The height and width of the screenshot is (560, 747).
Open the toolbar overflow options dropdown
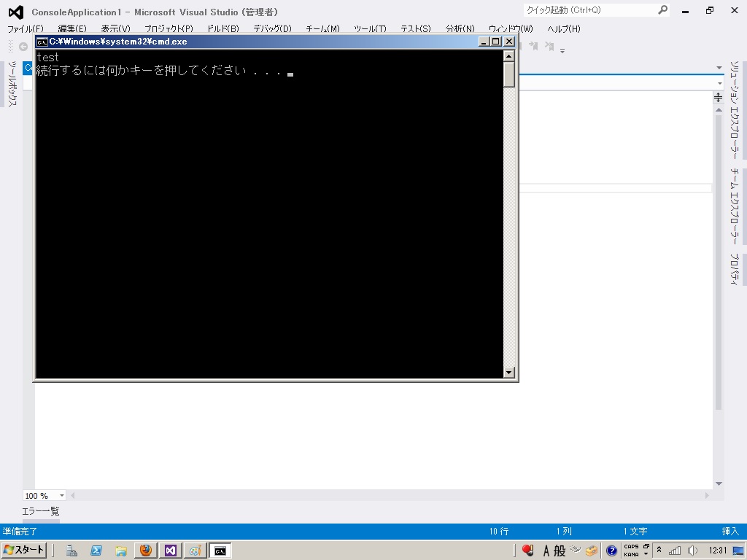pyautogui.click(x=562, y=50)
